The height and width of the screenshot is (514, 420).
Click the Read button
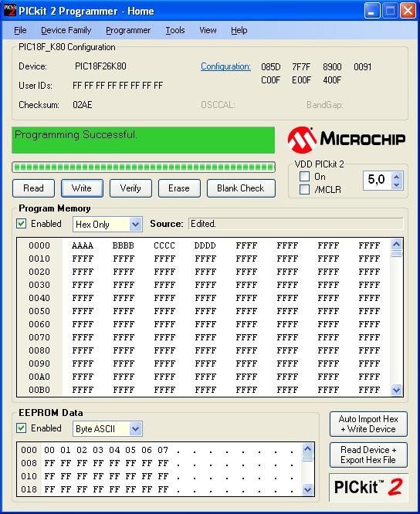pos(33,188)
